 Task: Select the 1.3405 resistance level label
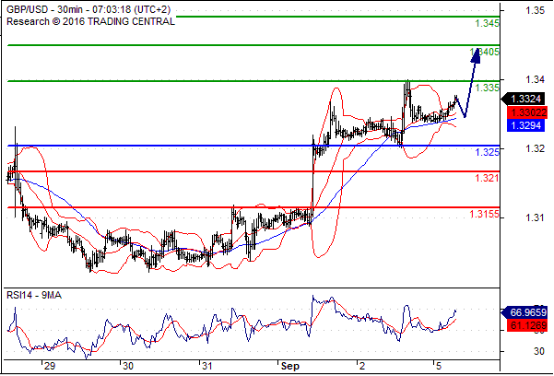pos(486,52)
